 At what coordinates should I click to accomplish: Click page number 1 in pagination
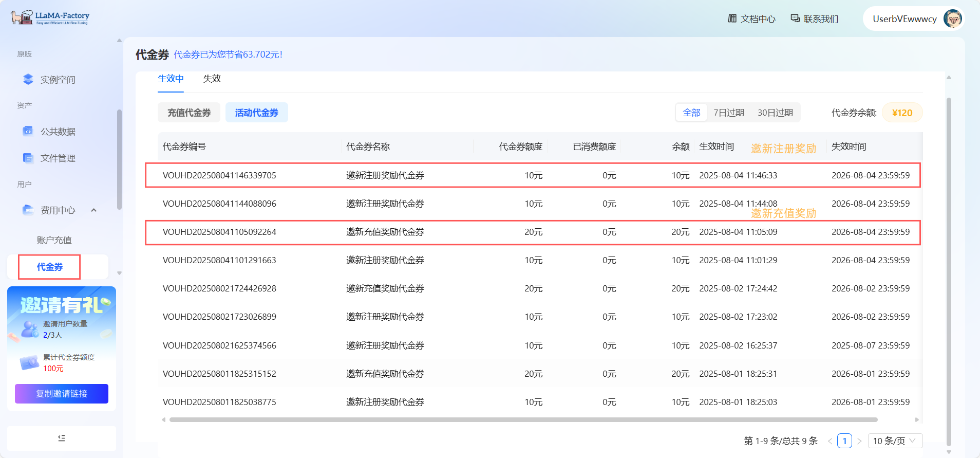tap(844, 441)
